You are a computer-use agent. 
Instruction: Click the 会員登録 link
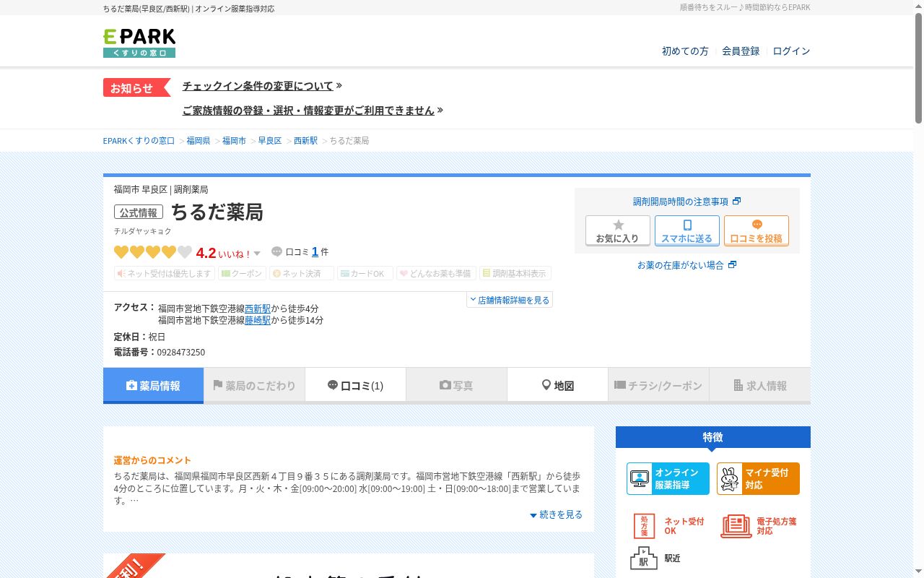(x=741, y=51)
